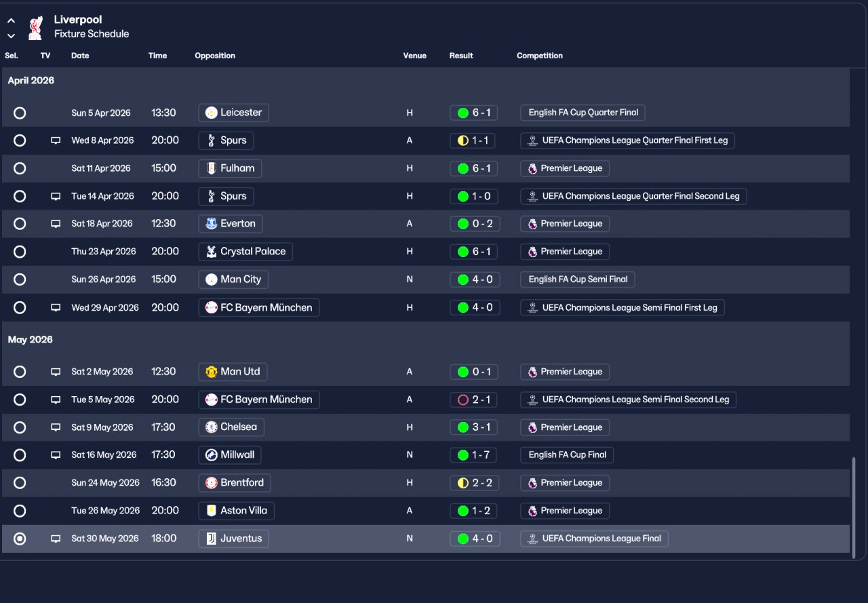Image resolution: width=868 pixels, height=603 pixels.
Task: Click the Venue column header
Action: (x=415, y=56)
